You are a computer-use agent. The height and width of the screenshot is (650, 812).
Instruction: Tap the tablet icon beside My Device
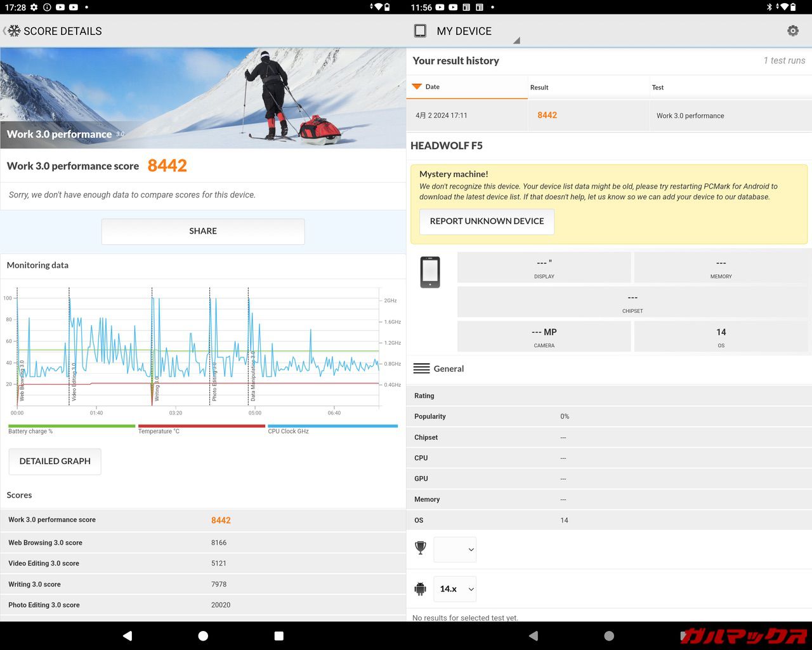[x=420, y=30]
